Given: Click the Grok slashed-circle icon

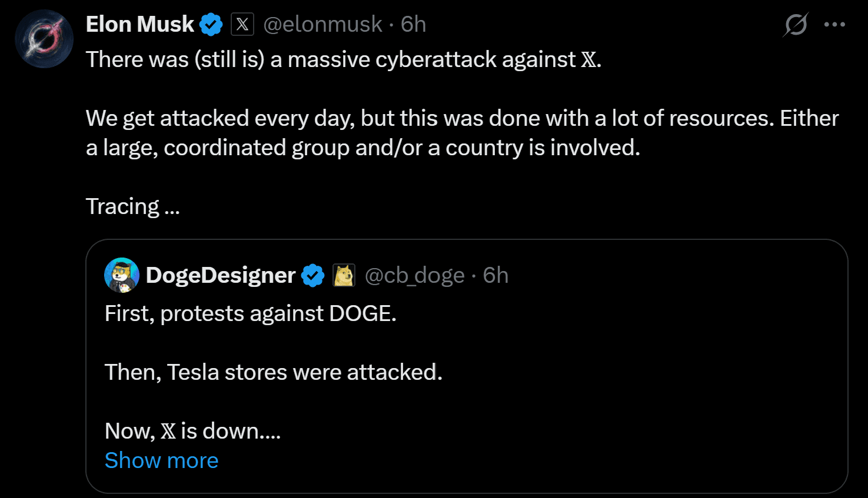Looking at the screenshot, I should point(796,25).
